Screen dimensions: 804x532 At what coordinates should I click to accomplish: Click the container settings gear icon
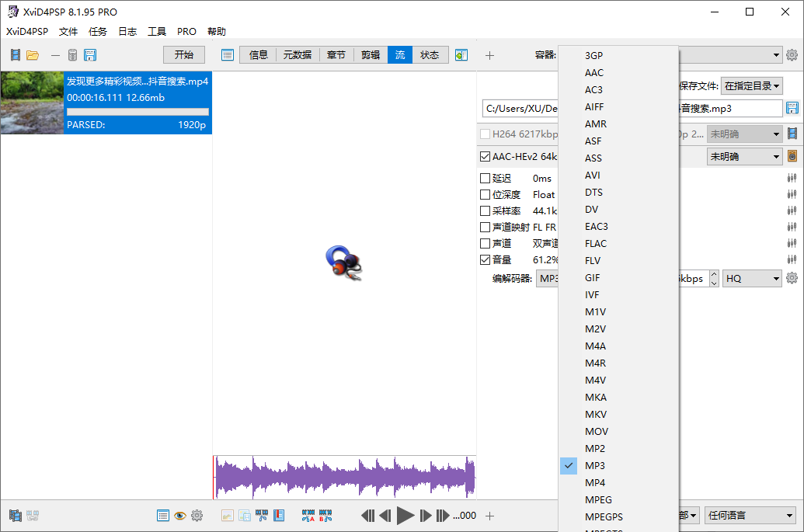click(x=792, y=55)
